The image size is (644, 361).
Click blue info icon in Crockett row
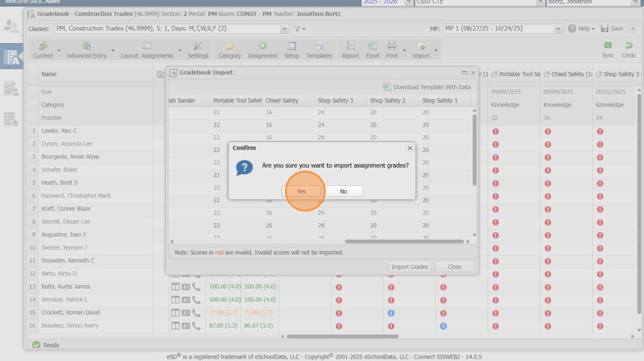[x=391, y=313]
